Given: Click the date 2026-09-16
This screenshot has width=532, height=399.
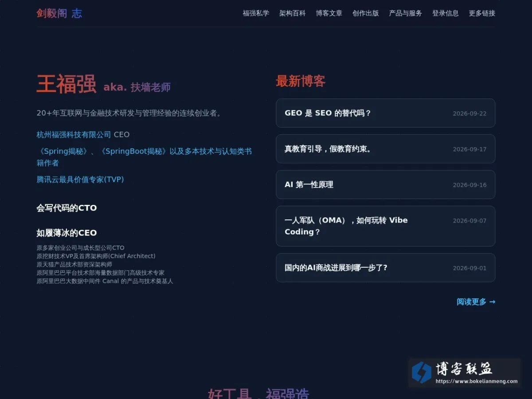Looking at the screenshot, I should (x=469, y=185).
